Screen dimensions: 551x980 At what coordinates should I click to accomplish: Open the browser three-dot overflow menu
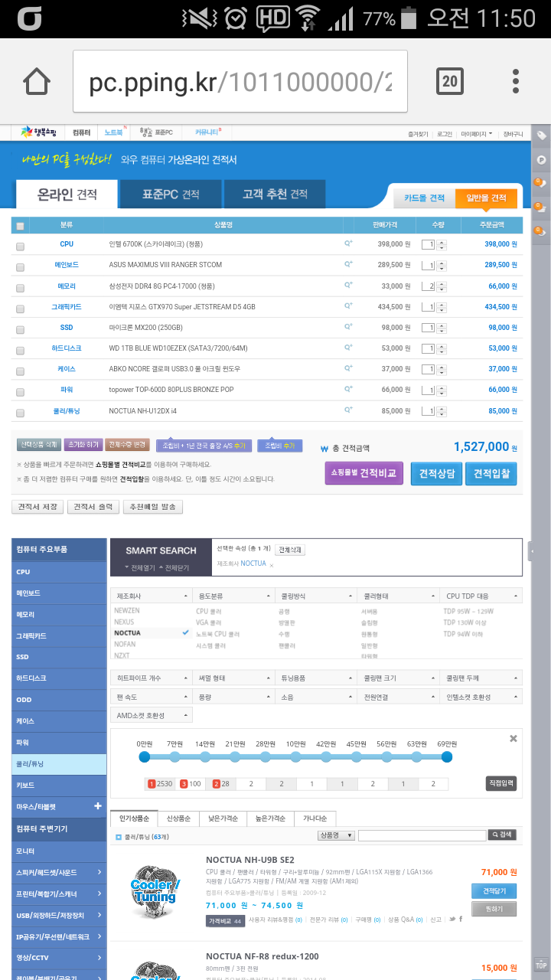click(516, 81)
